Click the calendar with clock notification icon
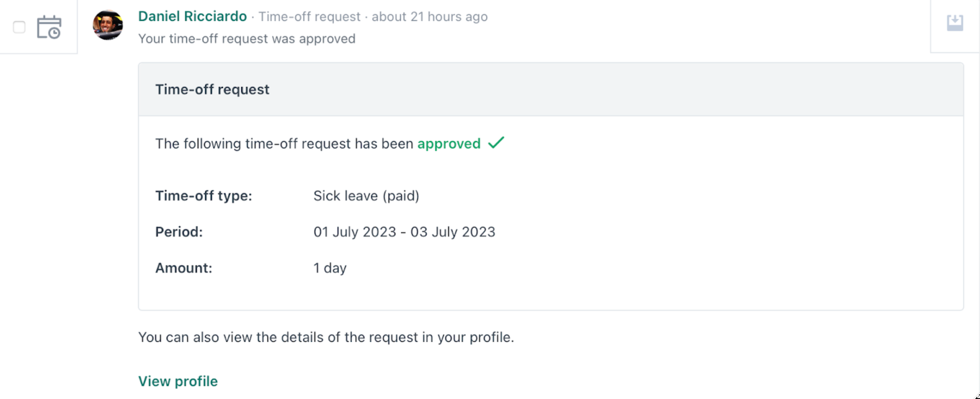Viewport: 980px width, 399px height. click(50, 27)
